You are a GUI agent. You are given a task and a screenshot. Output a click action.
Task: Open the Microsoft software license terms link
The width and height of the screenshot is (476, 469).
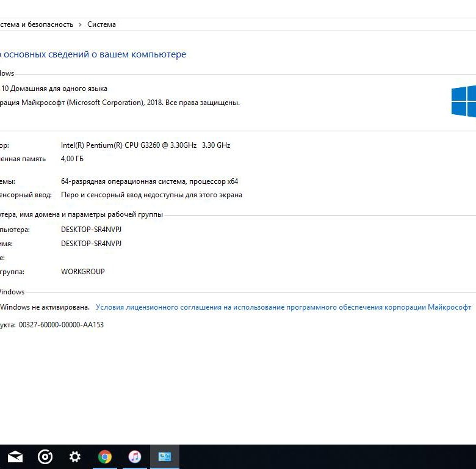[x=283, y=307]
